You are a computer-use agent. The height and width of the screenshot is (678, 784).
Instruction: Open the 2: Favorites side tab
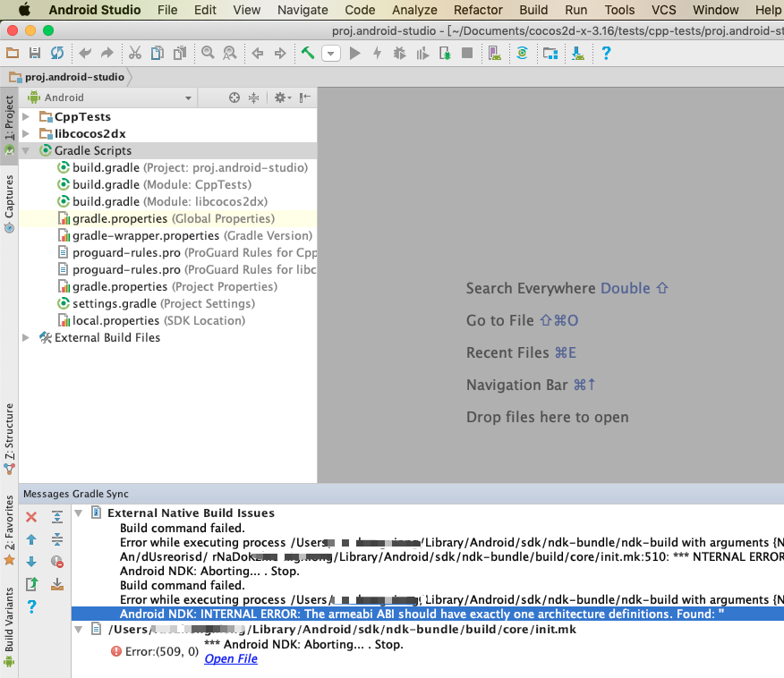pos(9,530)
